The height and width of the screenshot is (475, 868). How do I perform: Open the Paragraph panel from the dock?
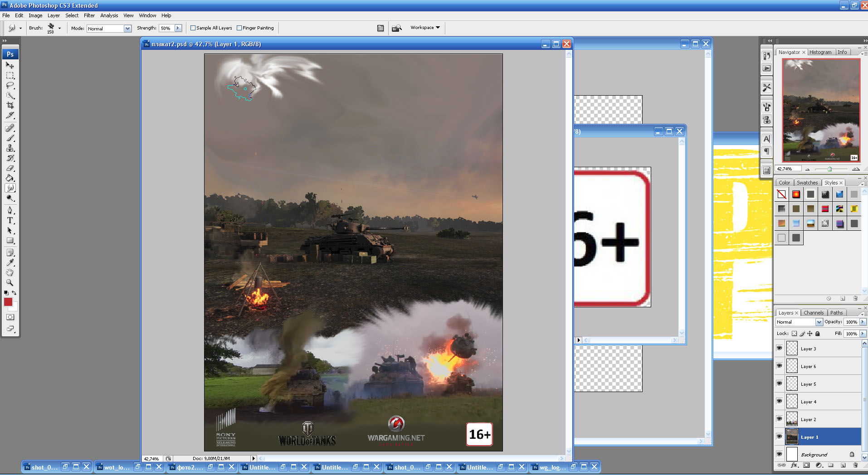point(766,151)
